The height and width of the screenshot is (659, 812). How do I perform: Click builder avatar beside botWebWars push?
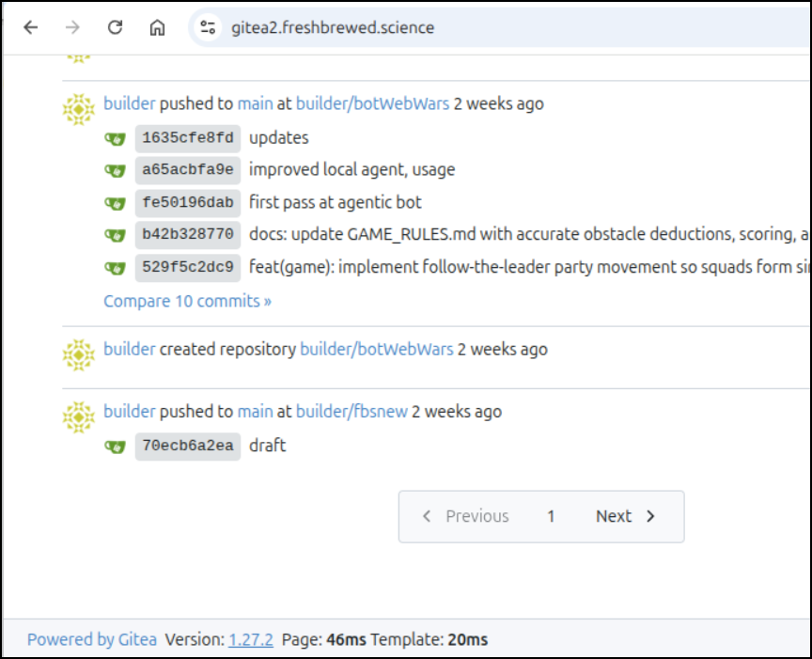tap(79, 109)
